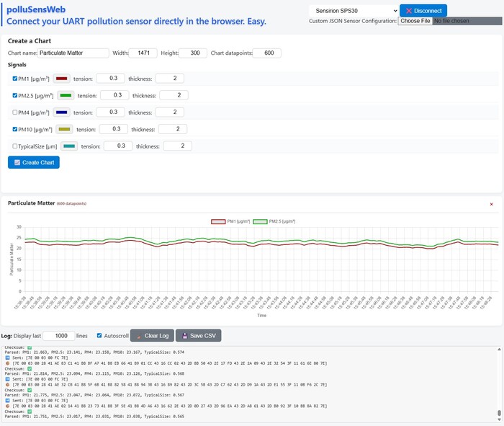Screen dimensions: 504x426
Task: Enable the TypicalSize signal checkbox
Action: point(16,146)
